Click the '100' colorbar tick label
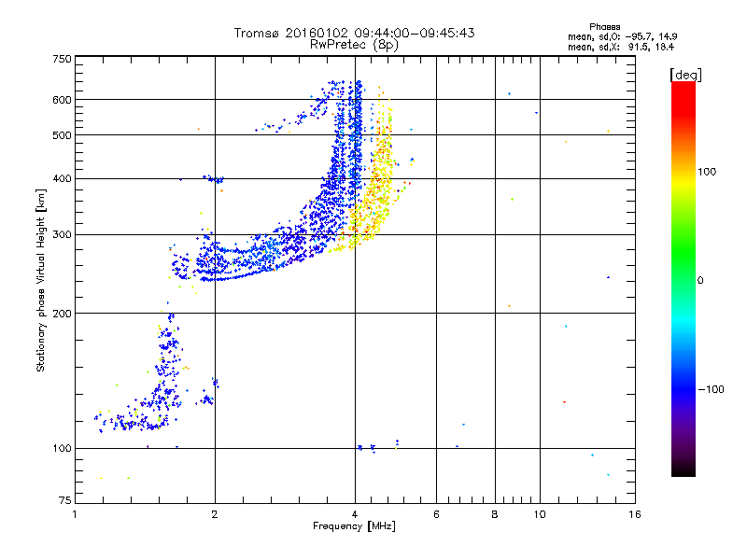The image size is (747, 560). pyautogui.click(x=707, y=172)
